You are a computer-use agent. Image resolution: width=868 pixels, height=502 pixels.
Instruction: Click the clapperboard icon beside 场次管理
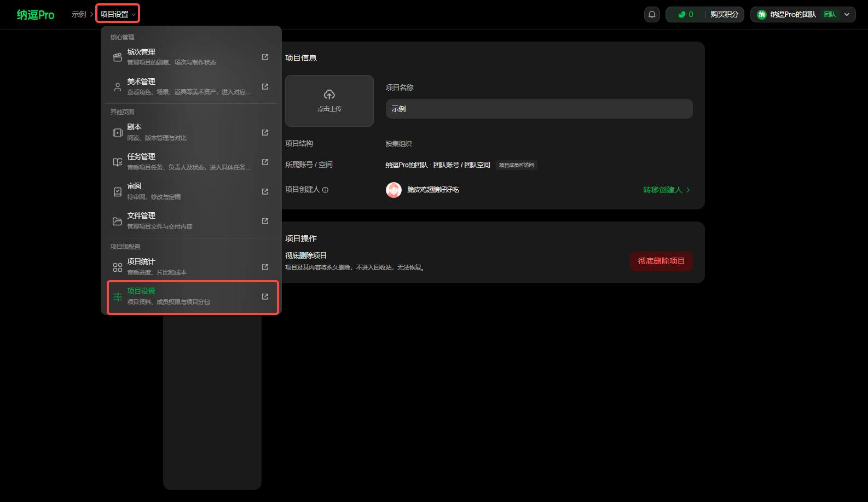pos(117,57)
